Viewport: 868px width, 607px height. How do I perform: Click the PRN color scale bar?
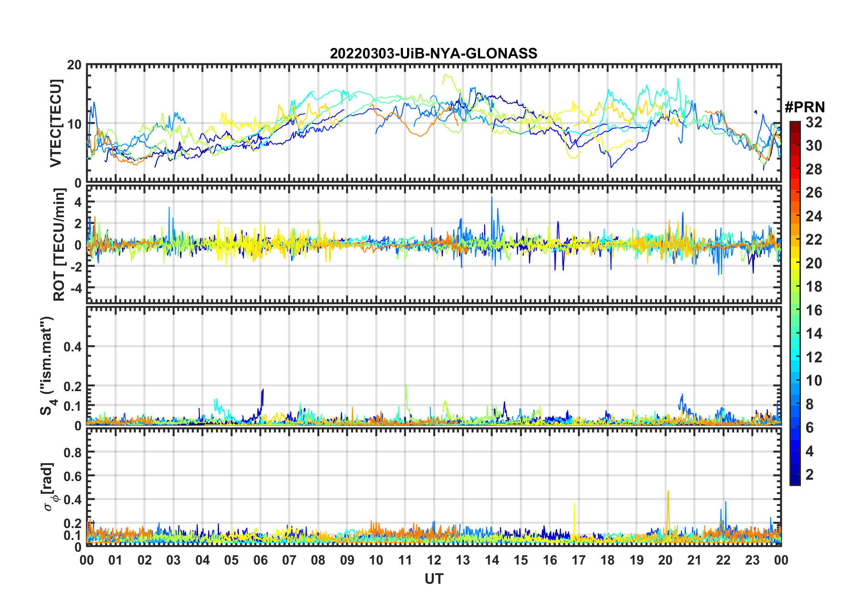795,303
